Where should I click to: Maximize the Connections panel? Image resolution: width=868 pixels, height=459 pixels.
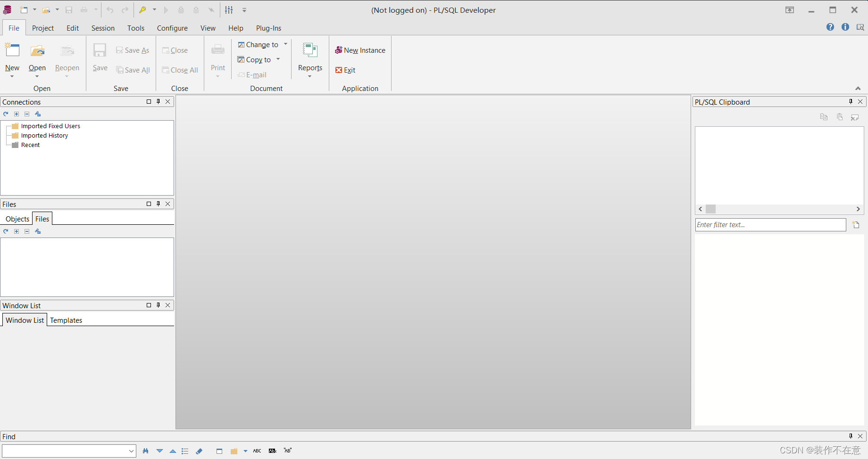(149, 101)
